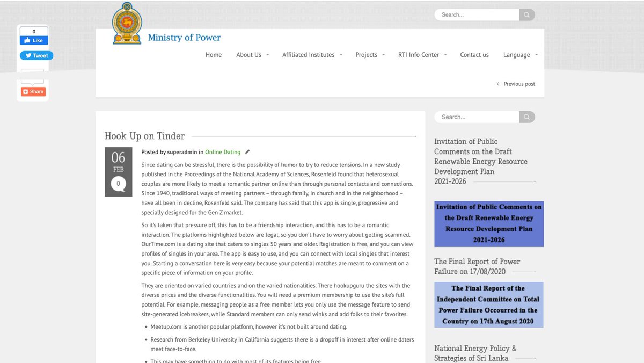Click the 'Research from Berkeley University' bullet text
Screen dimensions: 644x363
(282, 344)
